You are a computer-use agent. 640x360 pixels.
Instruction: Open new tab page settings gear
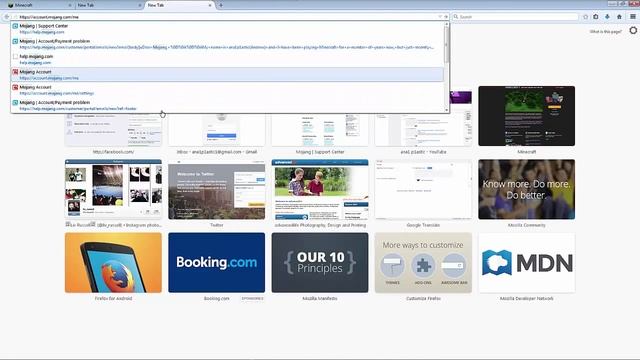tap(633, 31)
